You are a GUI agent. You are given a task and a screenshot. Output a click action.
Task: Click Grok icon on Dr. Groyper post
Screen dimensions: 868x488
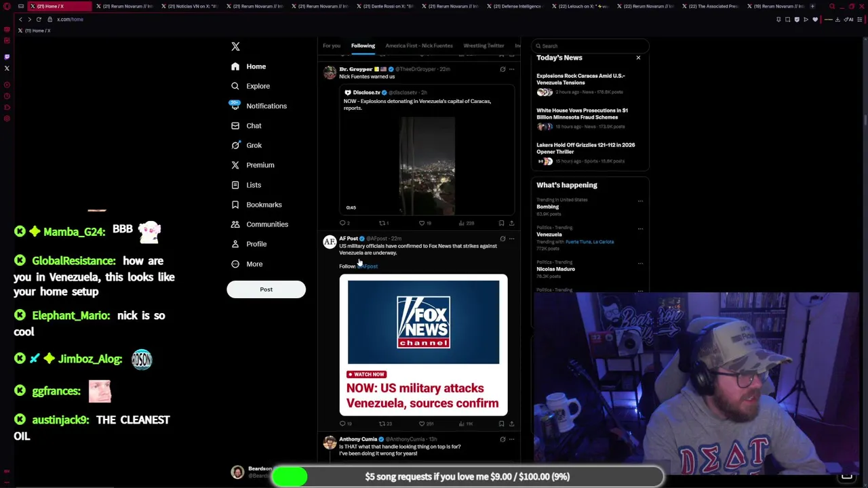[x=502, y=69]
